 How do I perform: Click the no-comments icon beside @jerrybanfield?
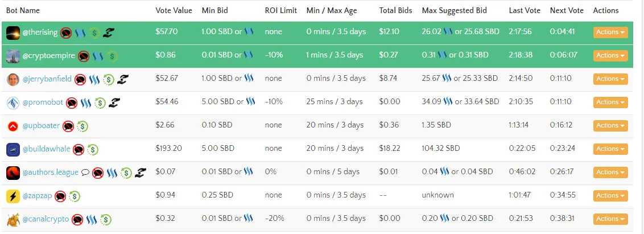[80, 79]
